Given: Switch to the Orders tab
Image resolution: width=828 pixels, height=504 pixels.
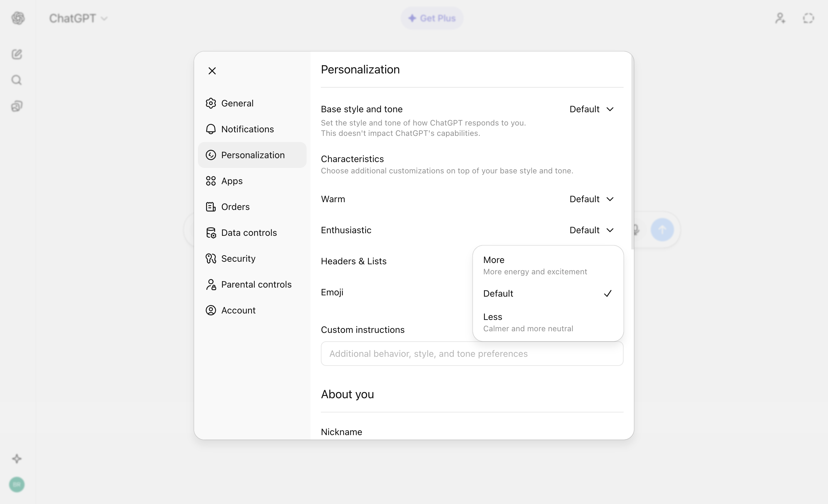Looking at the screenshot, I should pos(252,207).
